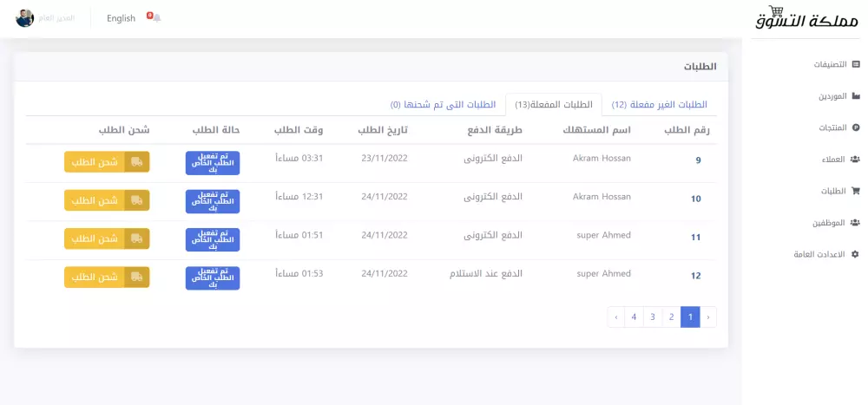The width and height of the screenshot is (868, 405).
Task: Click the الموظفين staff icon
Action: [855, 222]
